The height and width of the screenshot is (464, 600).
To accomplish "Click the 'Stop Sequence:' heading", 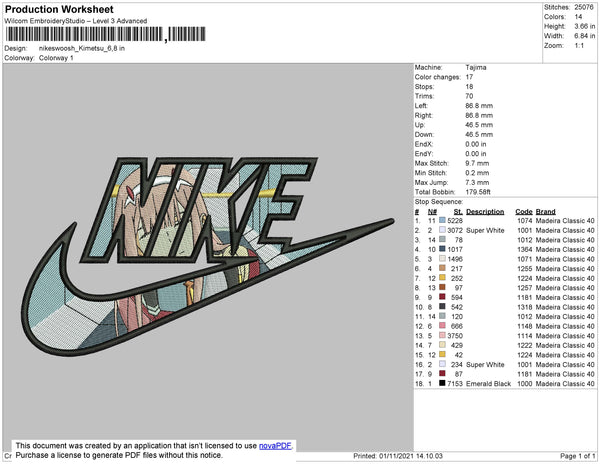I will coord(439,202).
